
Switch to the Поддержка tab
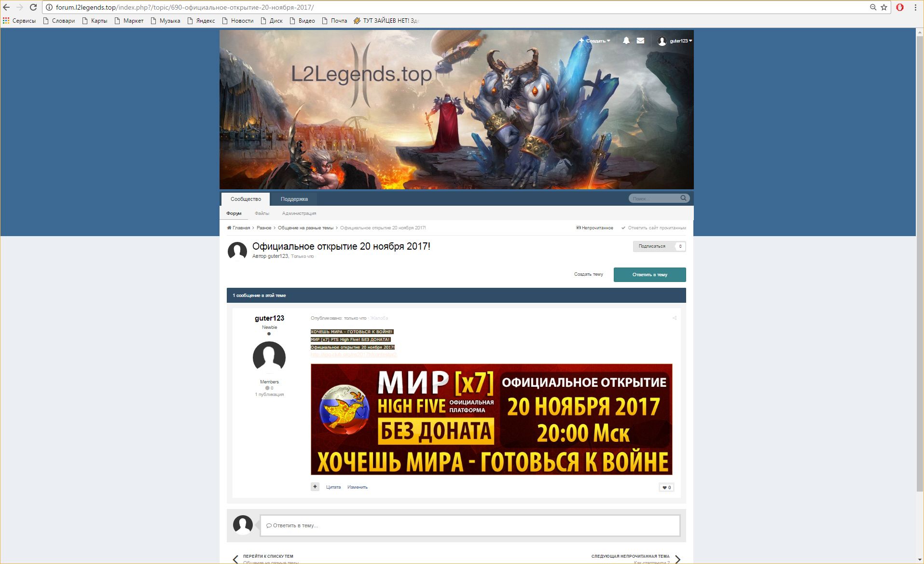click(294, 199)
